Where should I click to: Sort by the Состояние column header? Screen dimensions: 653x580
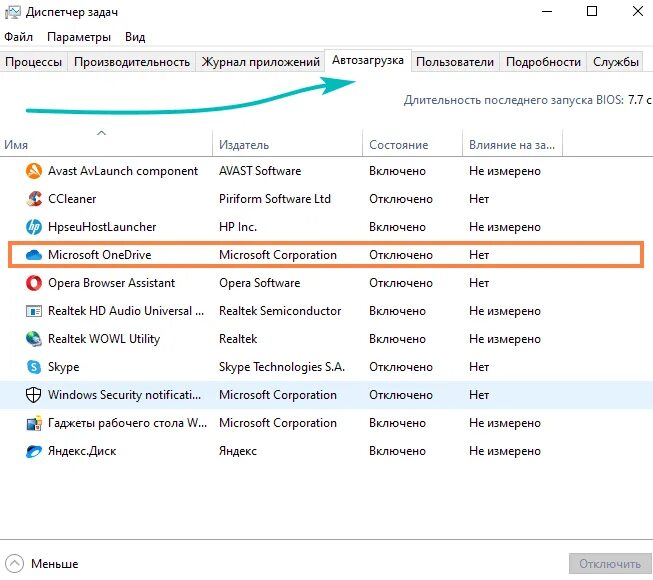412,144
